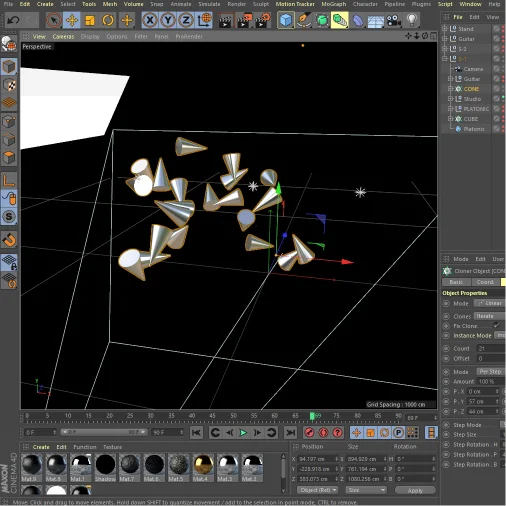Image resolution: width=506 pixels, height=506 pixels.
Task: Open the MoGraph menu
Action: [334, 4]
